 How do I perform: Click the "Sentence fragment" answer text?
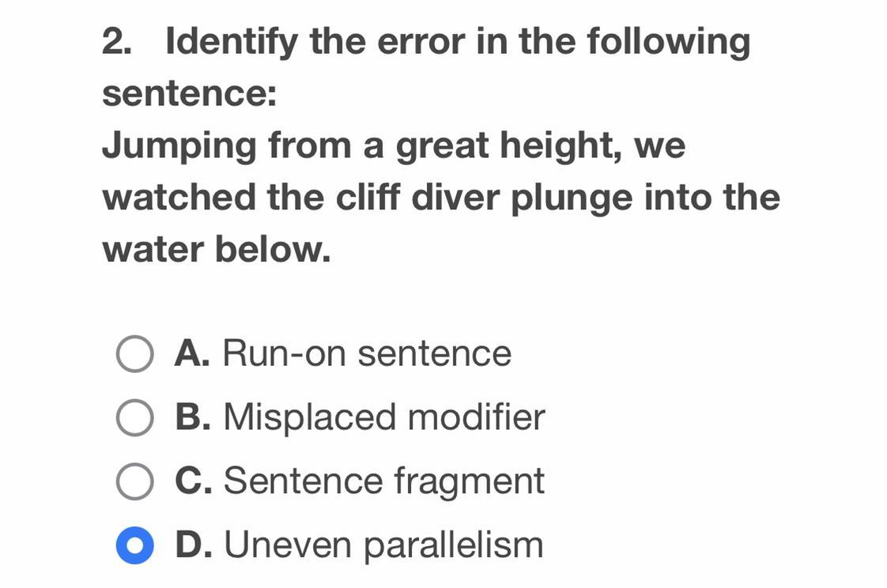(x=384, y=481)
